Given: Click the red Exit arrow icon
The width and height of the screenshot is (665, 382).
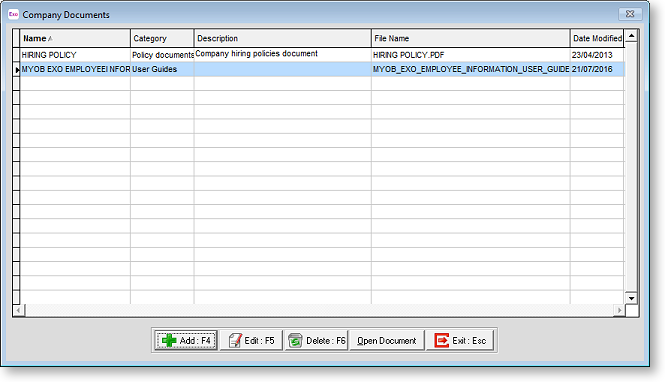Looking at the screenshot, I should 441,340.
